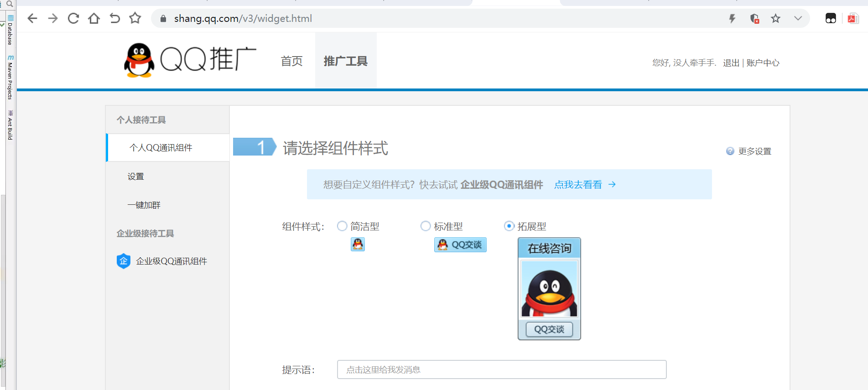Open the 首页 tab

[292, 61]
